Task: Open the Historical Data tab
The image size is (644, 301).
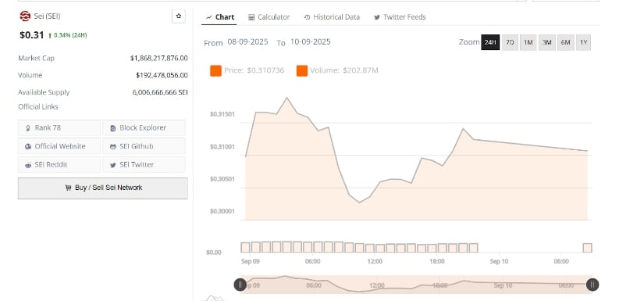Action: point(332,17)
